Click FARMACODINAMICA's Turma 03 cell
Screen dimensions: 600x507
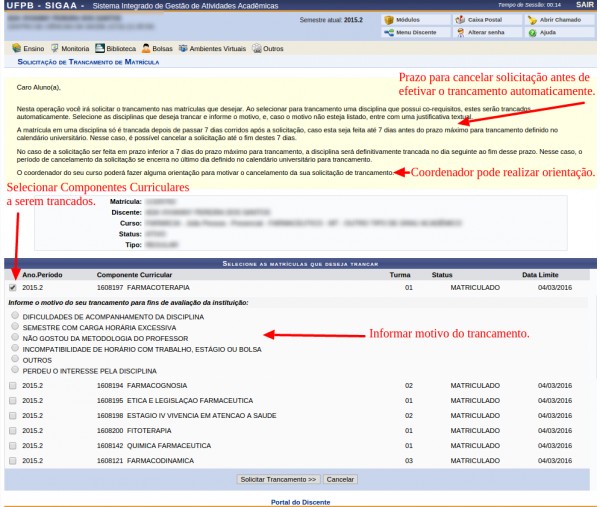click(409, 461)
